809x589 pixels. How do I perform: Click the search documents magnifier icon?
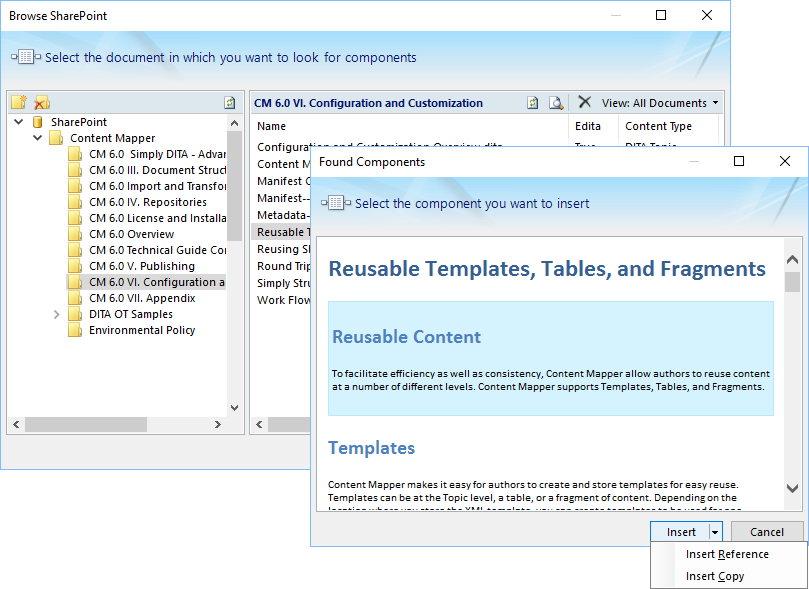tap(556, 103)
